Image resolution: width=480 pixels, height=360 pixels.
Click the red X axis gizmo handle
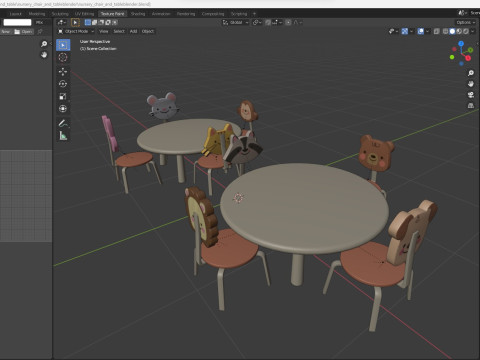[468, 58]
